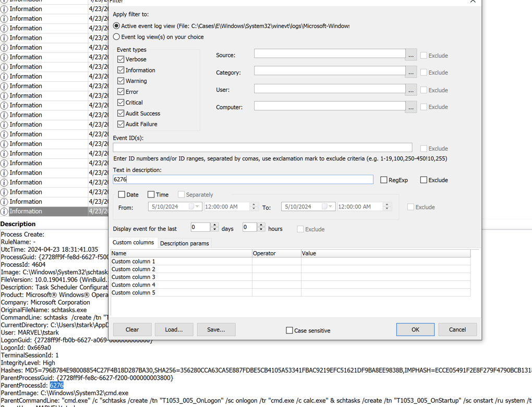Select Event log view(s) on your choice
This screenshot has height=407, width=532.
tap(116, 36)
